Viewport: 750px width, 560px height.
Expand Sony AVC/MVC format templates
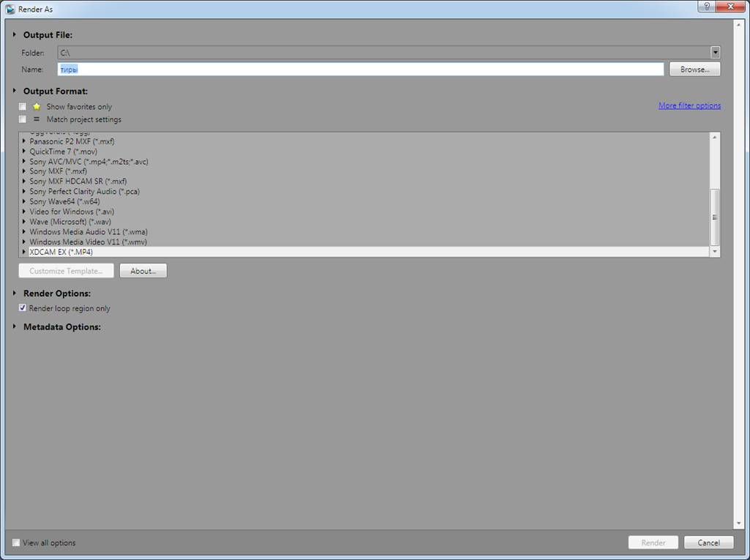24,161
